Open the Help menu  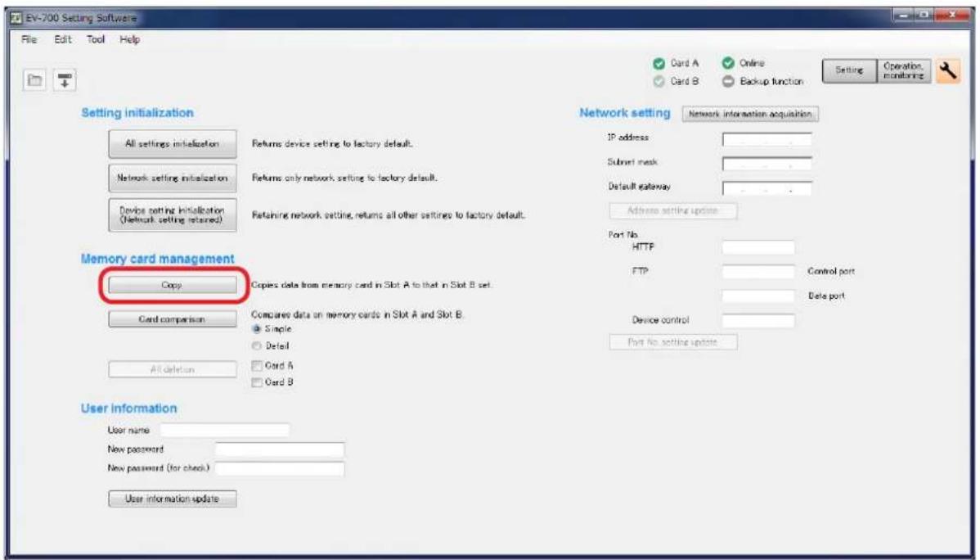[129, 39]
